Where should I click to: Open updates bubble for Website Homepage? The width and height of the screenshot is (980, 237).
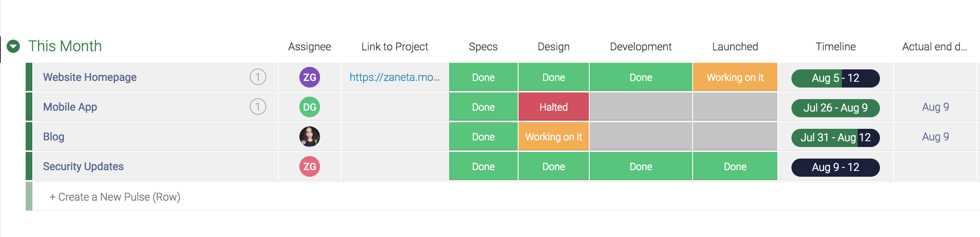tap(258, 77)
